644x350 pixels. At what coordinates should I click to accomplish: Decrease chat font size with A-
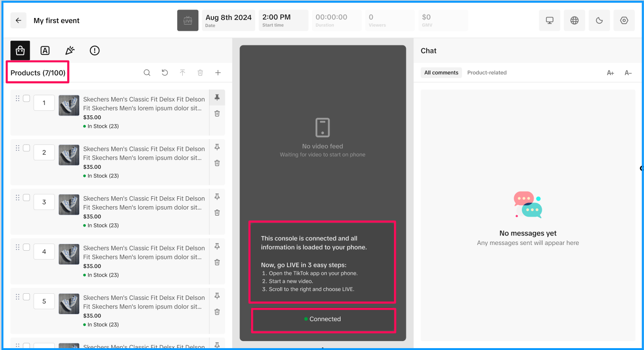(628, 73)
